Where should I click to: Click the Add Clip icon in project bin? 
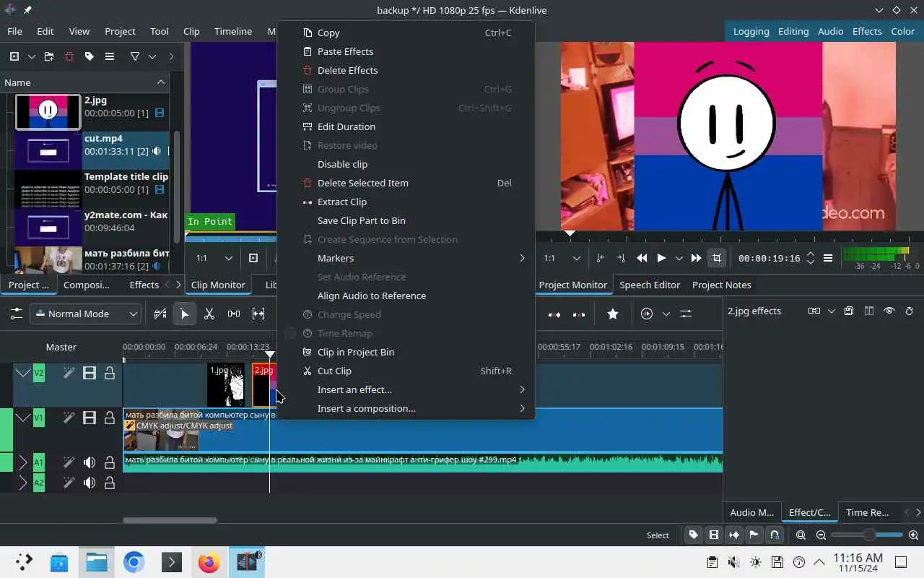click(x=14, y=56)
